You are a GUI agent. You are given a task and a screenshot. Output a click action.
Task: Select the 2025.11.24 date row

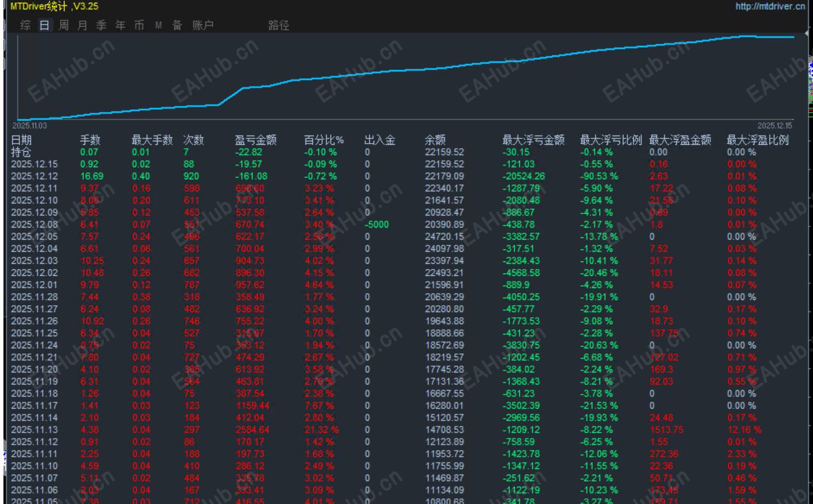(34, 345)
